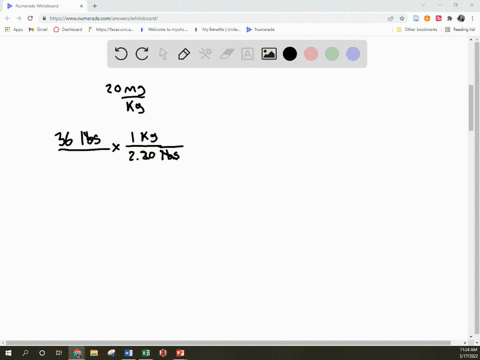Open the Welcome to myuhc bookmark
480x360 pixels.
(164, 29)
